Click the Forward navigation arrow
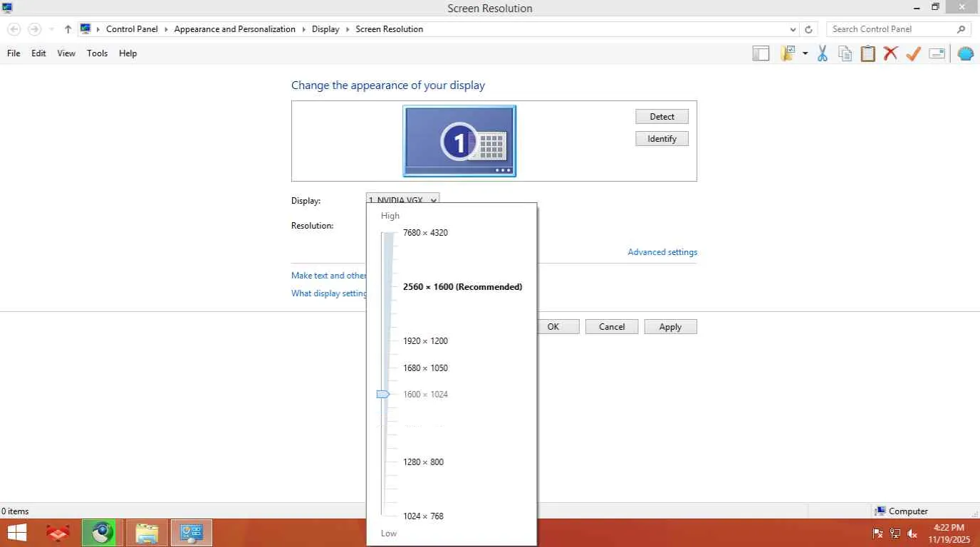The image size is (980, 547). pos(34,29)
